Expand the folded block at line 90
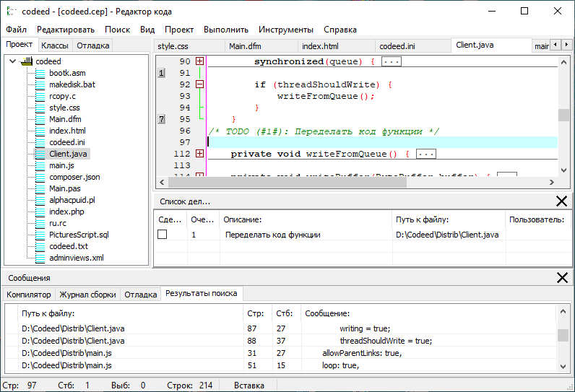Viewport: 575px width, 392px height. coord(200,62)
